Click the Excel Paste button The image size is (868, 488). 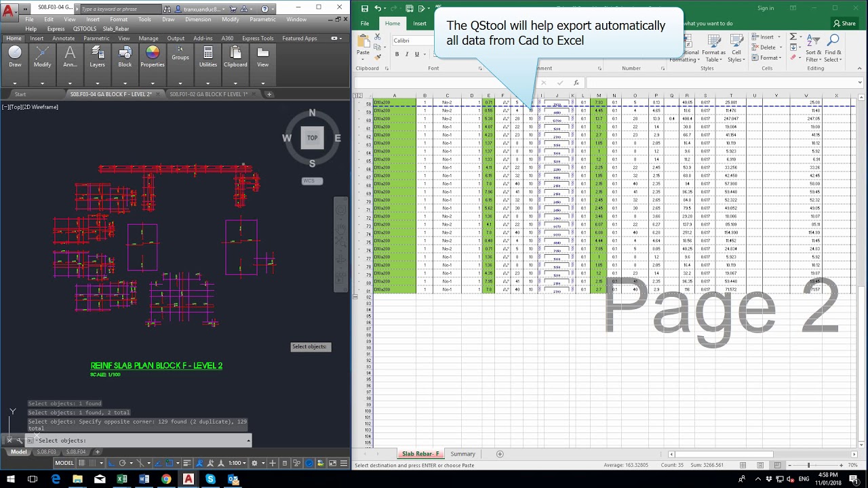[363, 45]
